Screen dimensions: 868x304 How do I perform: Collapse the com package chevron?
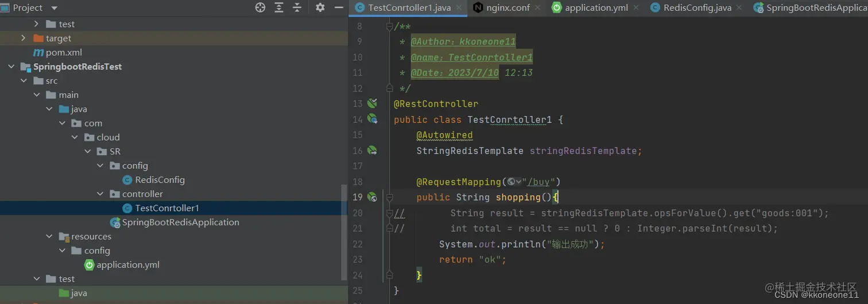point(61,123)
